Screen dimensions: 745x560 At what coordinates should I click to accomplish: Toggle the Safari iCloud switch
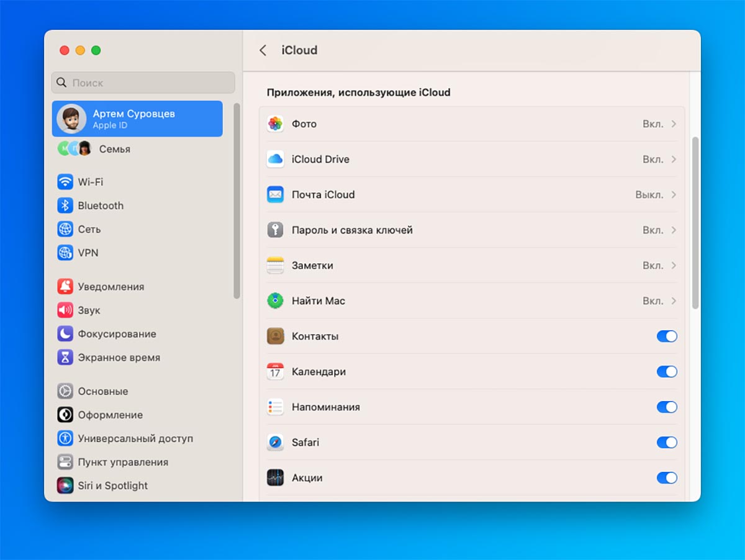(x=667, y=442)
